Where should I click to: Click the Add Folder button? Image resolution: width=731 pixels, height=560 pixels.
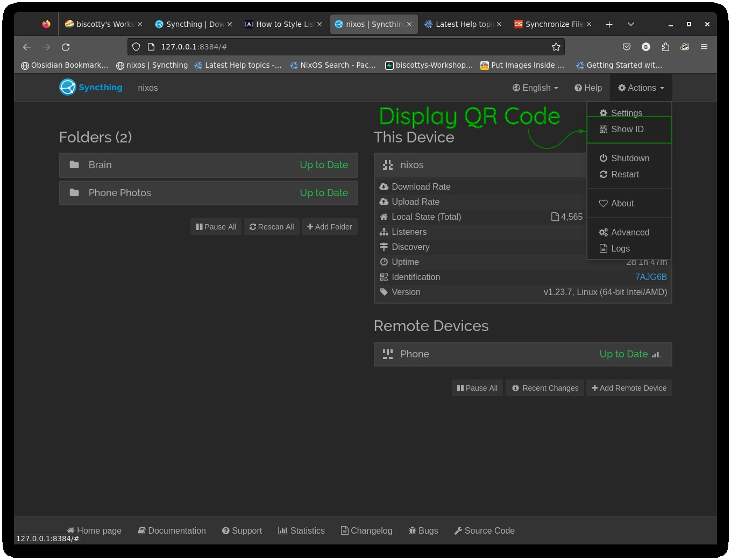[329, 227]
